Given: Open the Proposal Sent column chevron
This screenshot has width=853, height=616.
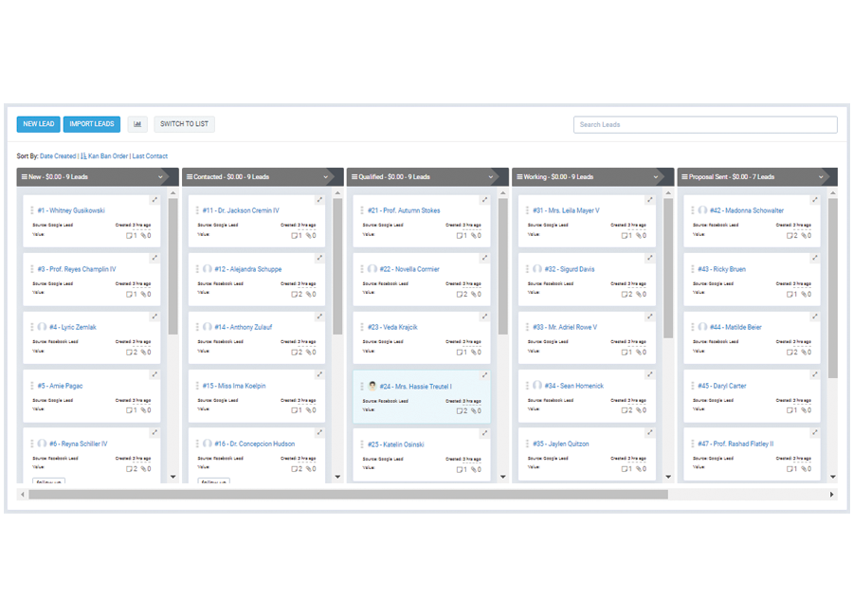Looking at the screenshot, I should point(821,177).
